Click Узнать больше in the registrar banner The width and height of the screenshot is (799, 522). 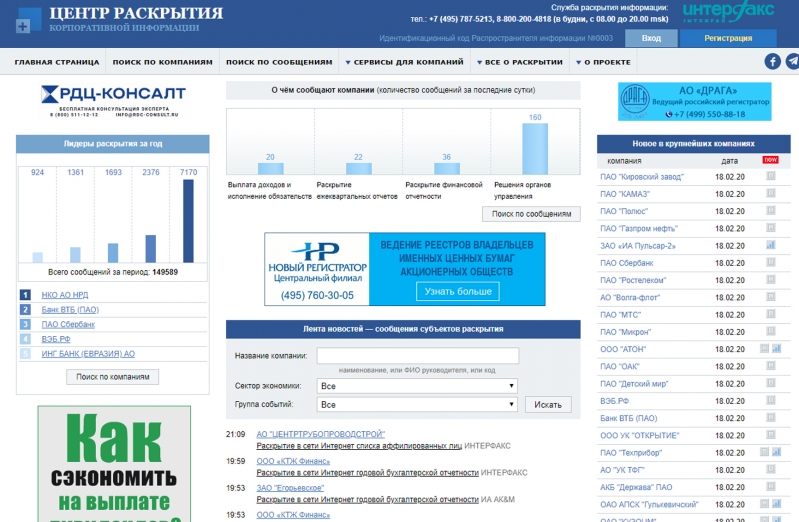pos(458,292)
